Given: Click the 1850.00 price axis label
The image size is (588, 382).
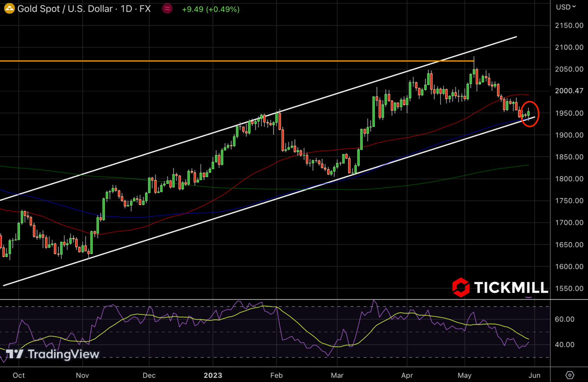Looking at the screenshot, I should pos(569,157).
